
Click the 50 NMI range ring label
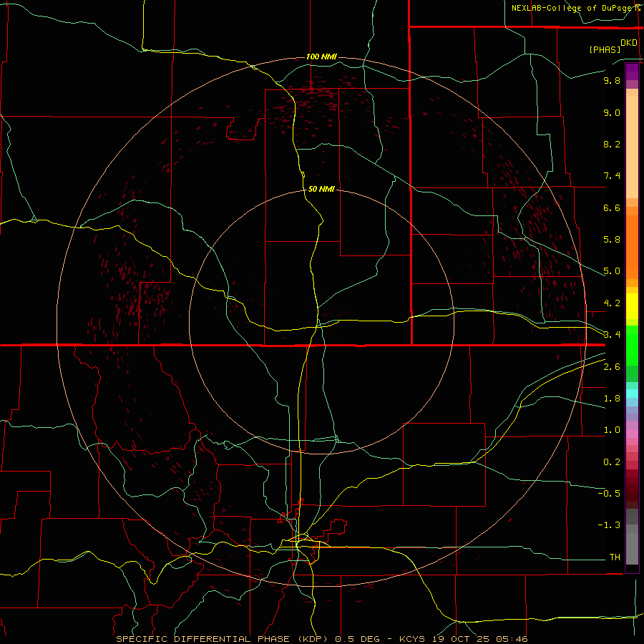[321, 190]
